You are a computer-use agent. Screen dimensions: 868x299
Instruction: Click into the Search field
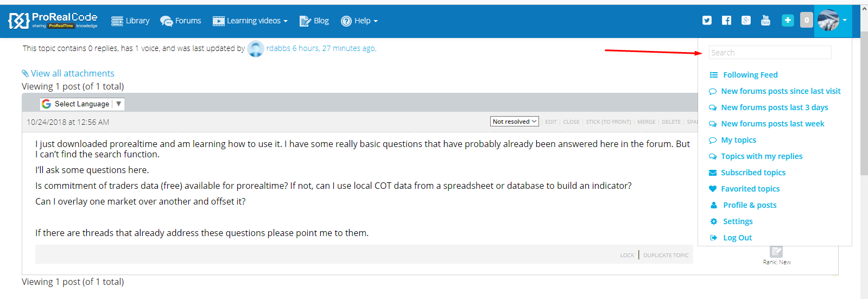770,53
